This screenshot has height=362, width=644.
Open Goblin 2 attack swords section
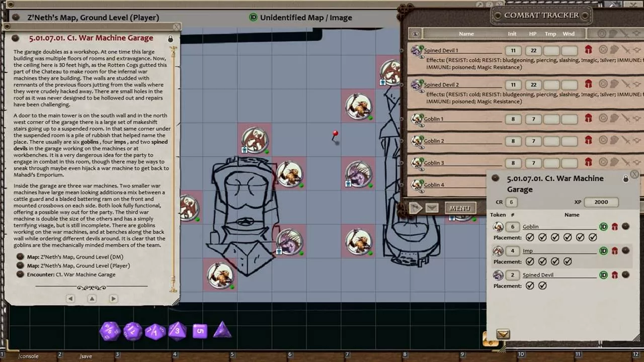[625, 140]
